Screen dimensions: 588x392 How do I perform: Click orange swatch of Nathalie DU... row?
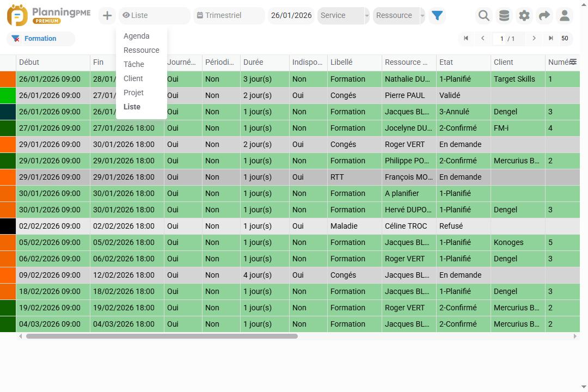(x=8, y=79)
